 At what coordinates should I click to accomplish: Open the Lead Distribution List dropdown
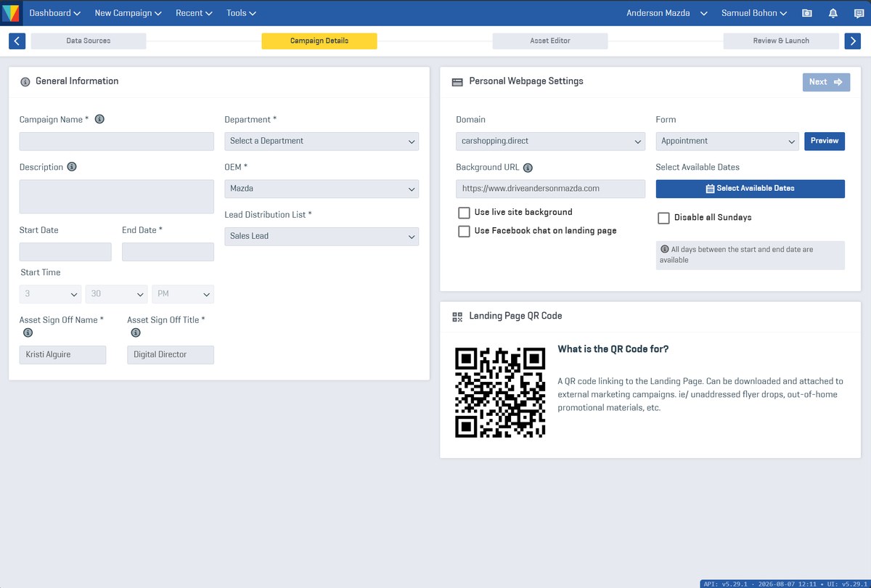pos(322,236)
